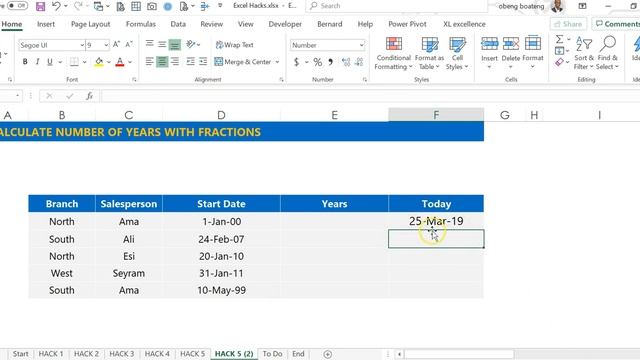Click Insert cells button
The image size is (640, 360).
pos(489,52)
